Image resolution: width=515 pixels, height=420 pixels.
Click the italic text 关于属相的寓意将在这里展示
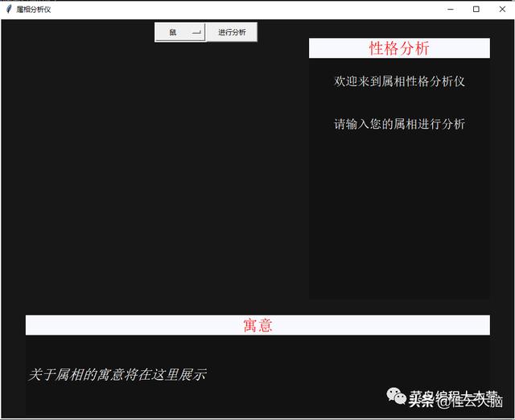click(x=117, y=375)
